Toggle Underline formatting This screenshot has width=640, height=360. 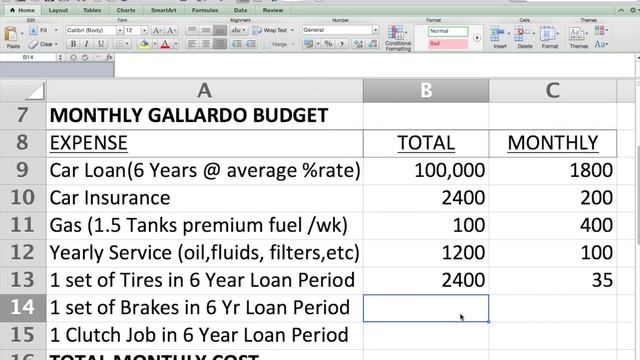pyautogui.click(x=100, y=44)
